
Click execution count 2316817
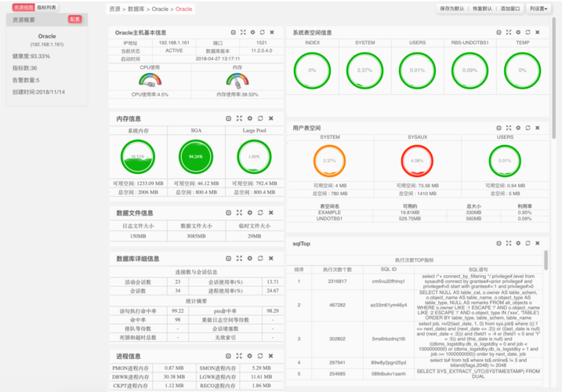click(x=337, y=281)
